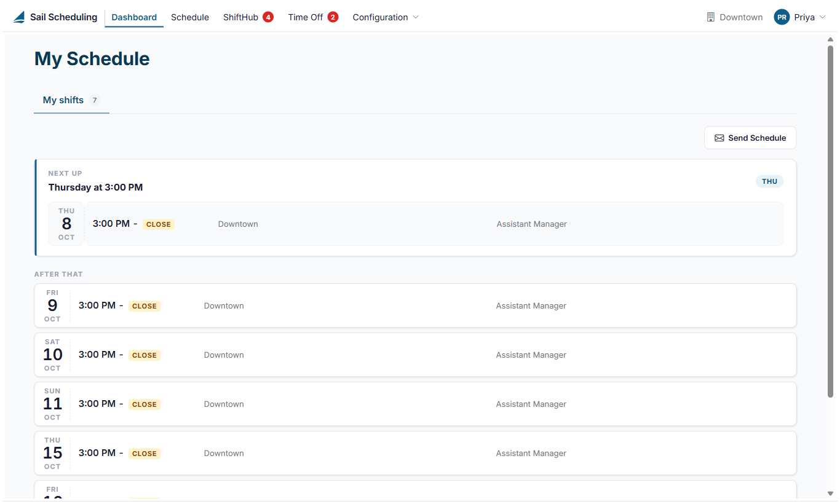Click the CLOSE tag on Oct 8 shift

pos(159,224)
